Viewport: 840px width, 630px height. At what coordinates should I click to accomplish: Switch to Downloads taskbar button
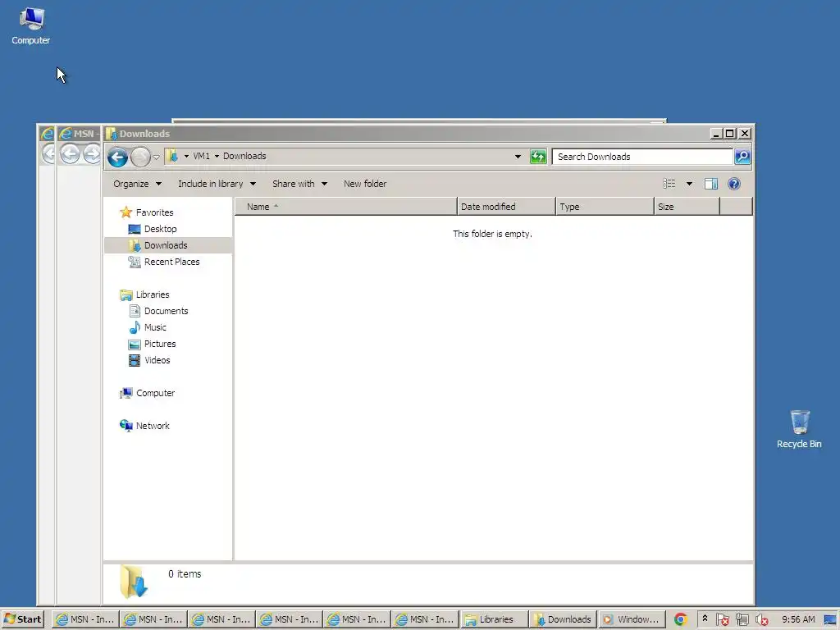tap(563, 619)
